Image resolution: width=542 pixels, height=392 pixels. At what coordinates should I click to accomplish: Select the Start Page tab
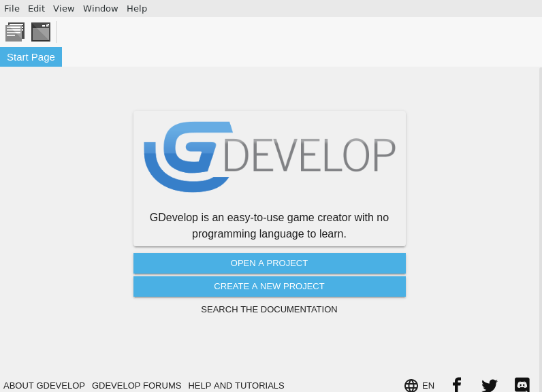[x=31, y=57]
